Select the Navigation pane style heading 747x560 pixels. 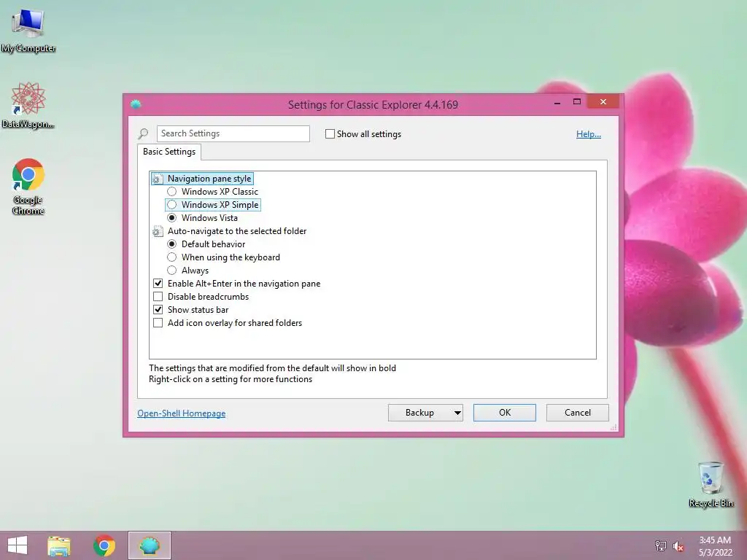(x=209, y=179)
